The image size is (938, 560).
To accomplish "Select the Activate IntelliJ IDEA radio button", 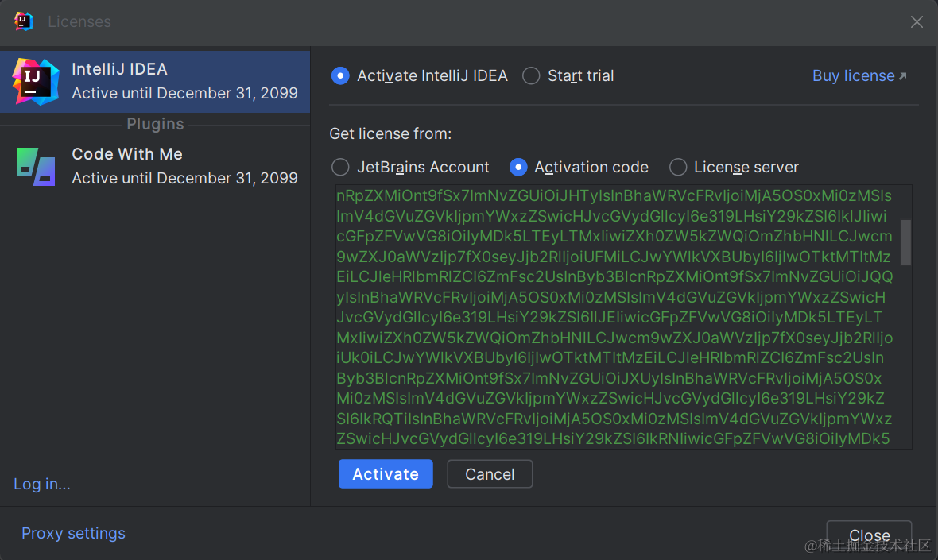I will [340, 76].
